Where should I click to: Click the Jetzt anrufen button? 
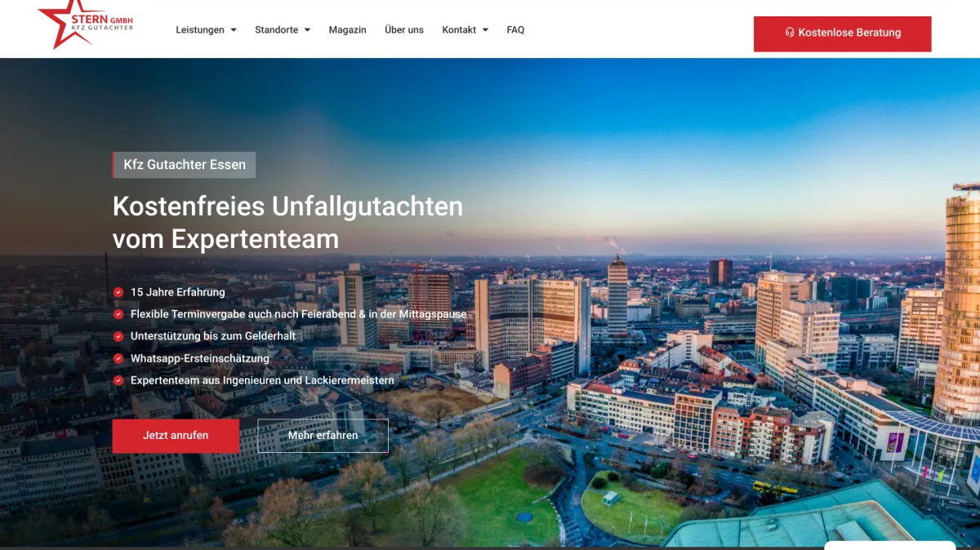click(x=176, y=436)
